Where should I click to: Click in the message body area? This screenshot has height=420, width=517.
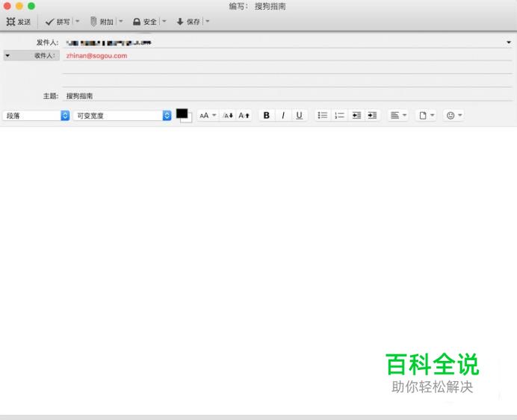[258, 271]
